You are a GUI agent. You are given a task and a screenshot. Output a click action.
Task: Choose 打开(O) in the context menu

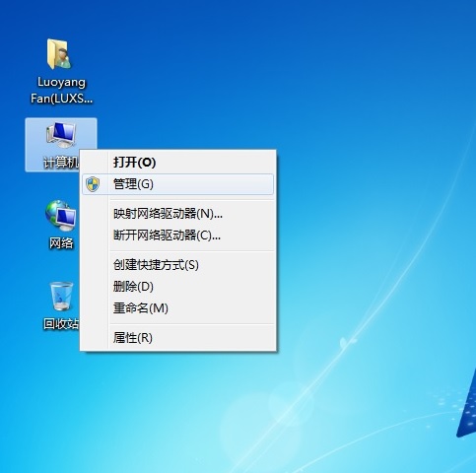(x=177, y=163)
